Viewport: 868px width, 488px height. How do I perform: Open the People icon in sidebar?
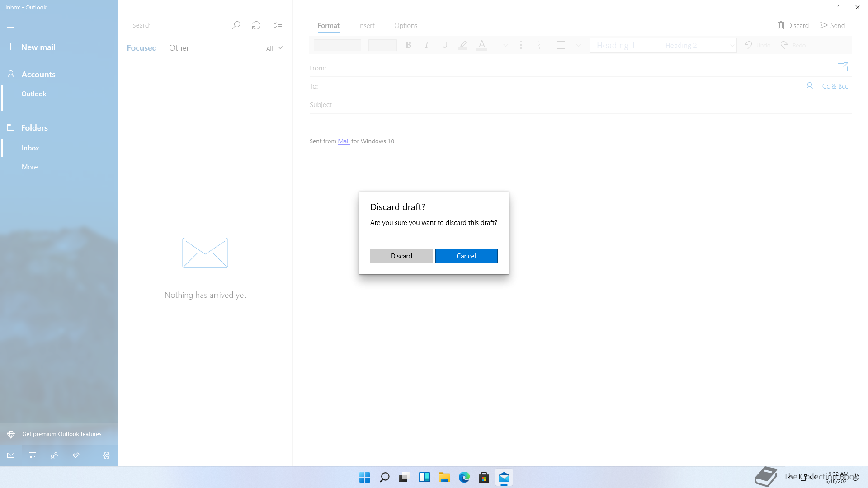coord(54,455)
